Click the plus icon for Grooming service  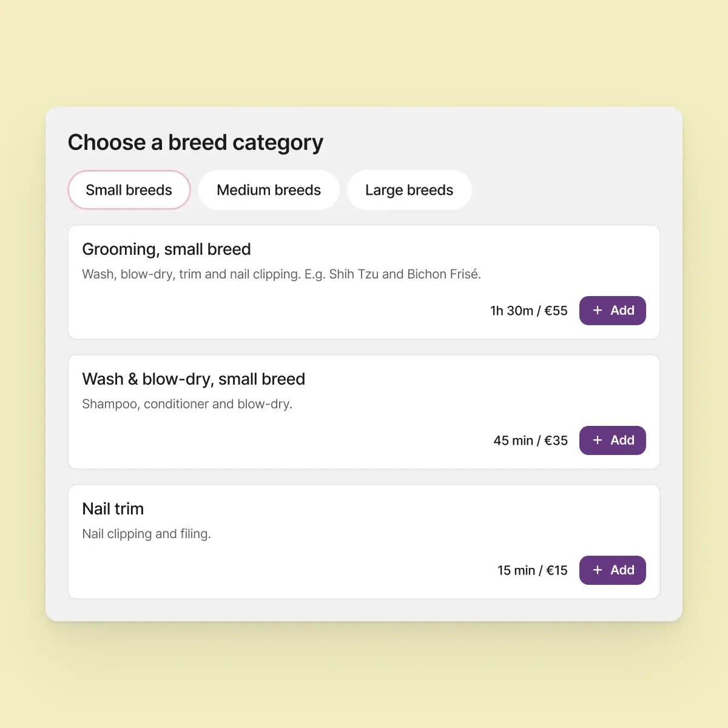pos(598,311)
